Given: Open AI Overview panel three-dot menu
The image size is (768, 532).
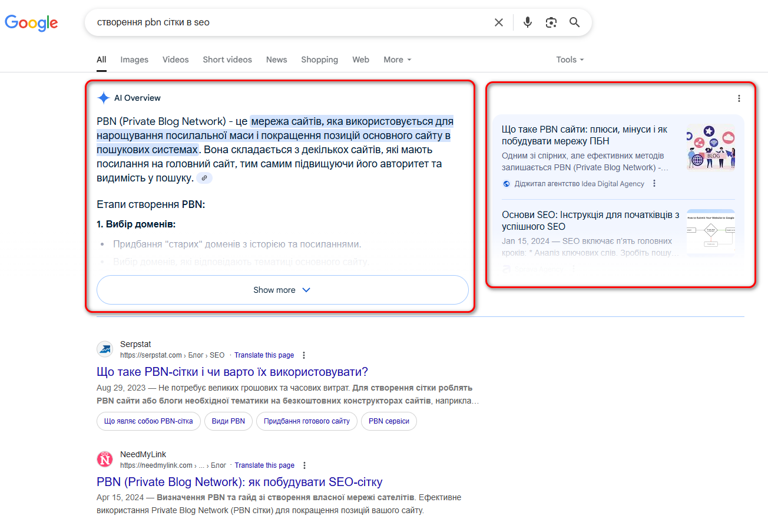Looking at the screenshot, I should point(739,98).
